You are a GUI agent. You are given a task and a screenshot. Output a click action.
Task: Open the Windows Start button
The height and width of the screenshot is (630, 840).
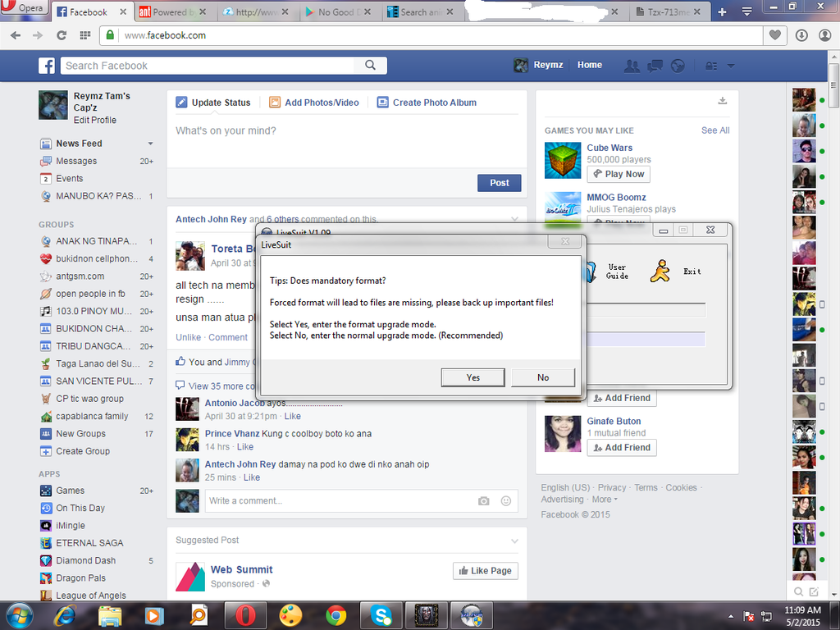tap(20, 616)
